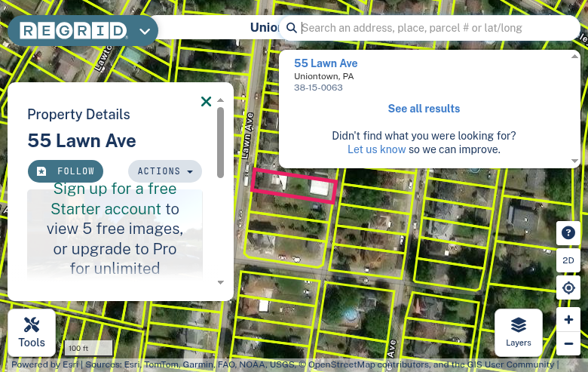This screenshot has height=372, width=588.
Task: Open the Tools panel
Action: (x=32, y=333)
